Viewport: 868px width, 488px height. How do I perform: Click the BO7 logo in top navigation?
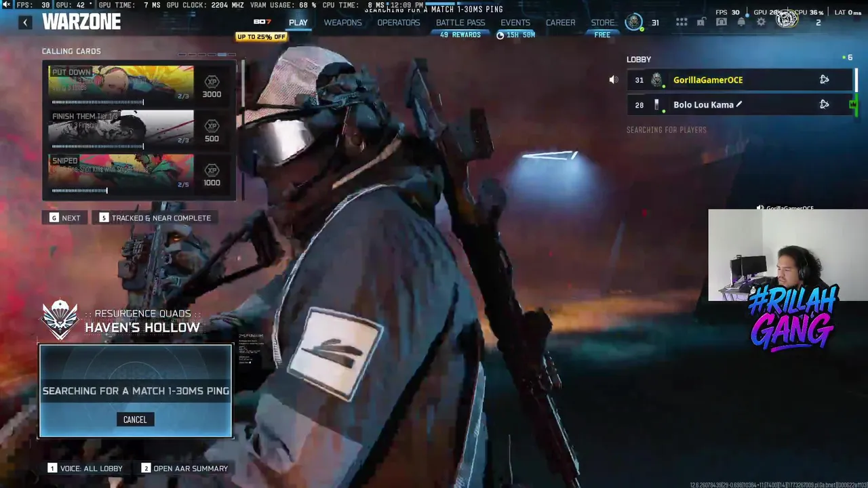click(x=262, y=22)
